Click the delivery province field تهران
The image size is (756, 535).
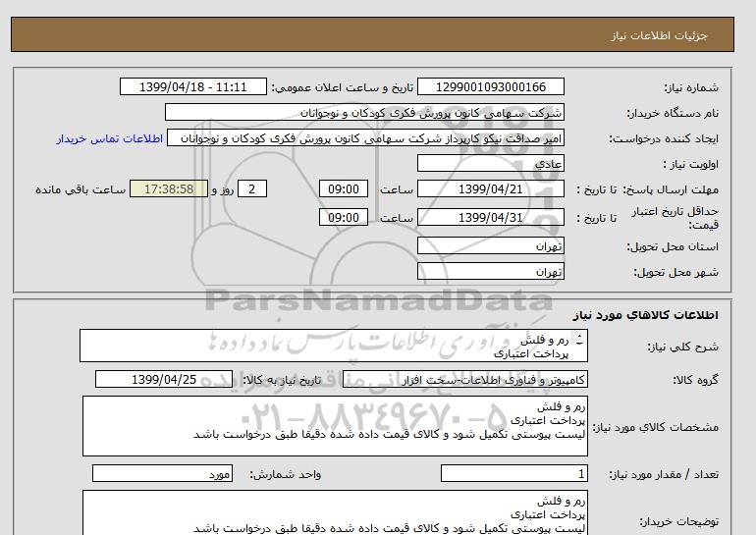490,245
